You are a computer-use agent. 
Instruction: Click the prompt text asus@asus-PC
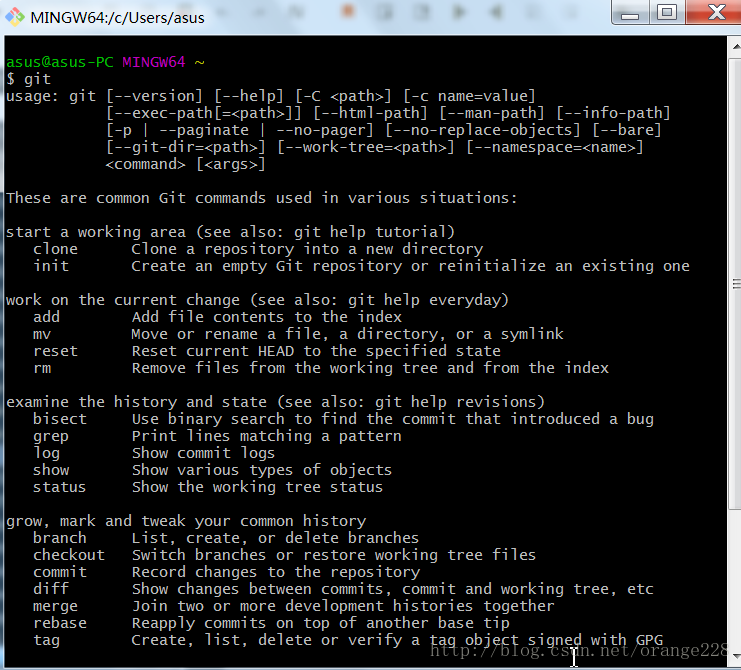pyautogui.click(x=60, y=62)
